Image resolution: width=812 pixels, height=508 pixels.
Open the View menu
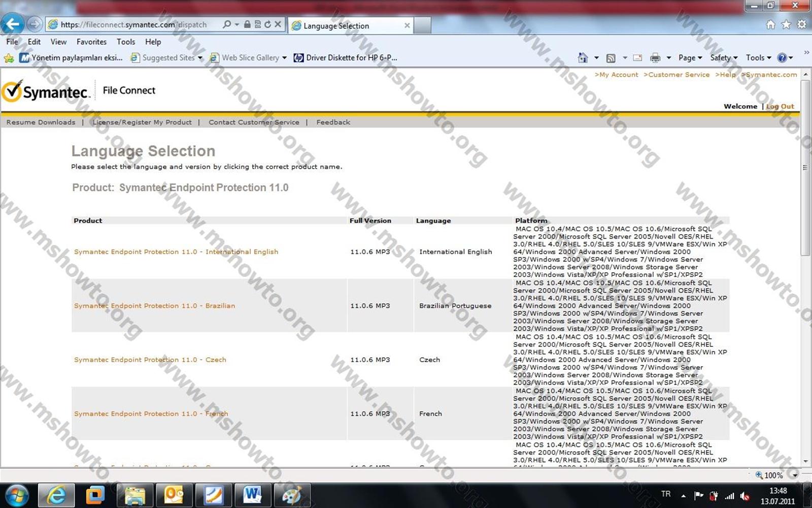coord(58,42)
